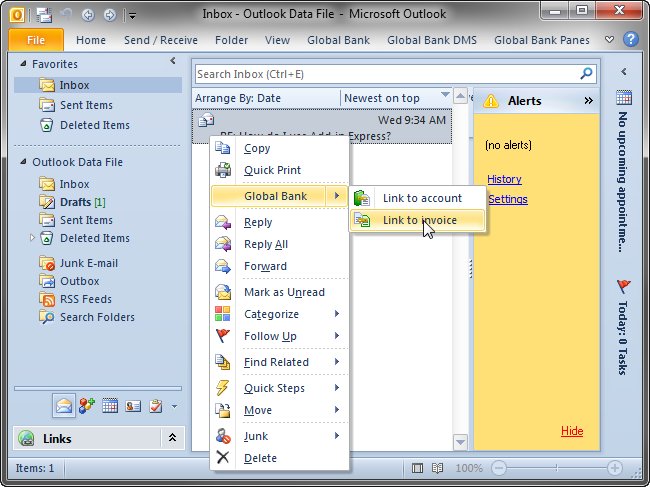This screenshot has height=487, width=650.
Task: Choose Delete from context menu
Action: [x=279, y=458]
